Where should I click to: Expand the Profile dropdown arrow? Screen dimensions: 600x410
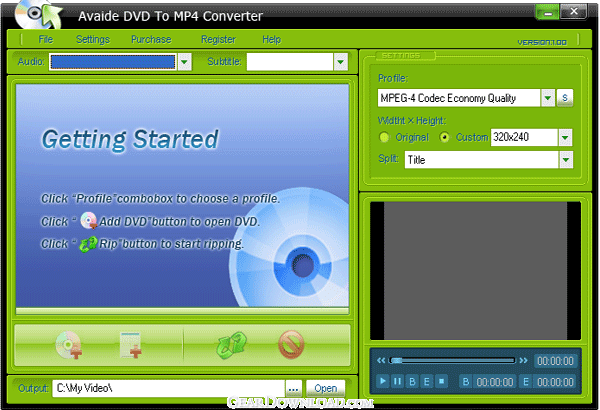tap(548, 98)
